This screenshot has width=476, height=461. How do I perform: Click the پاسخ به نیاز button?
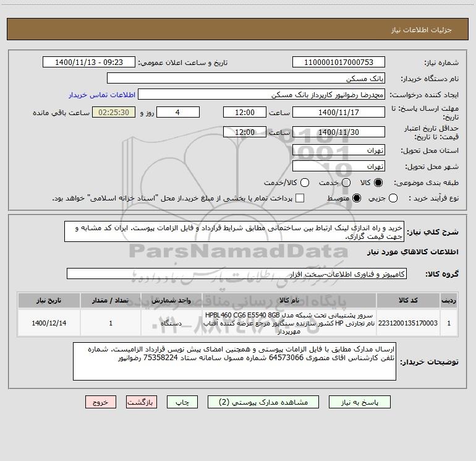point(359,402)
